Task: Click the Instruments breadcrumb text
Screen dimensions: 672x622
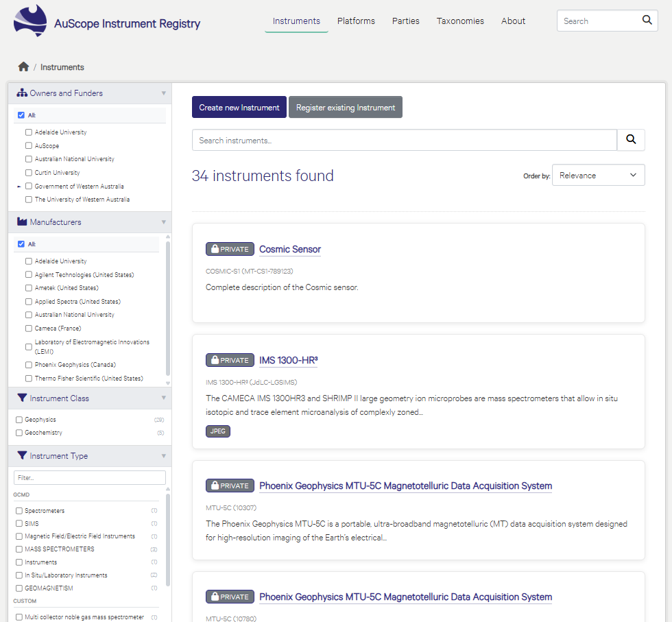Action: coord(62,67)
